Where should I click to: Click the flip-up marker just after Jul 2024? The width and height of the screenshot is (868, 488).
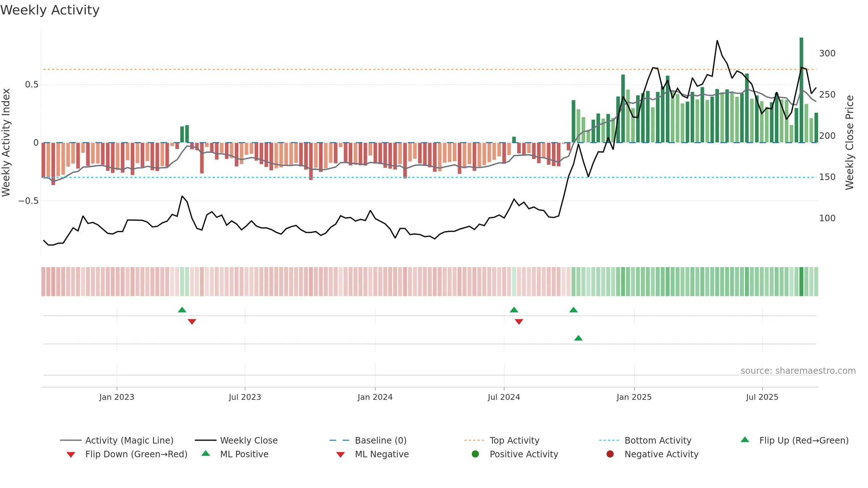coord(514,310)
